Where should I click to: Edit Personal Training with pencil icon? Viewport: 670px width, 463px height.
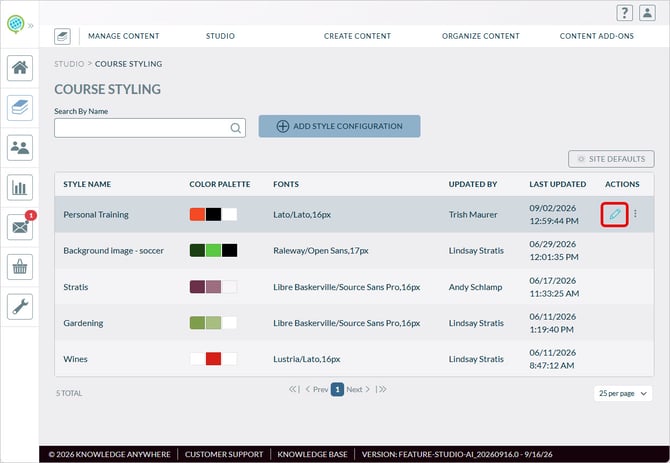[x=614, y=214]
